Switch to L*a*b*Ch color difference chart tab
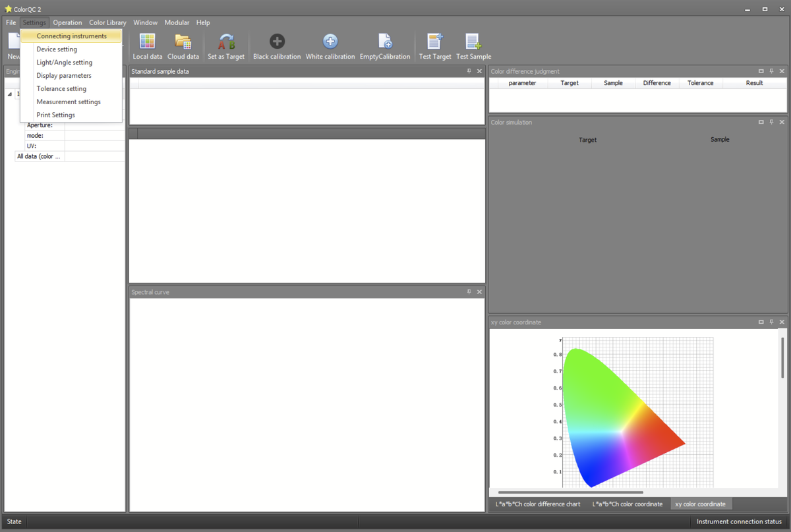The height and width of the screenshot is (532, 791). tap(538, 504)
